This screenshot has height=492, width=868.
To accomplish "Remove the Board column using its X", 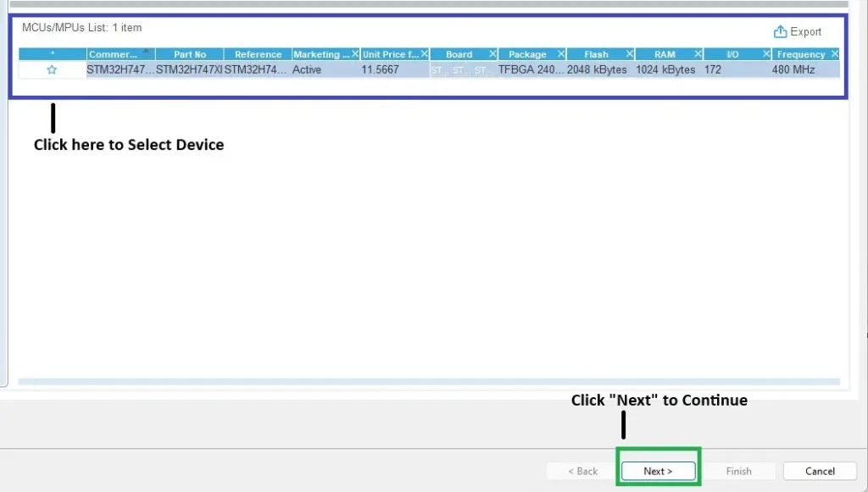I will [x=492, y=54].
